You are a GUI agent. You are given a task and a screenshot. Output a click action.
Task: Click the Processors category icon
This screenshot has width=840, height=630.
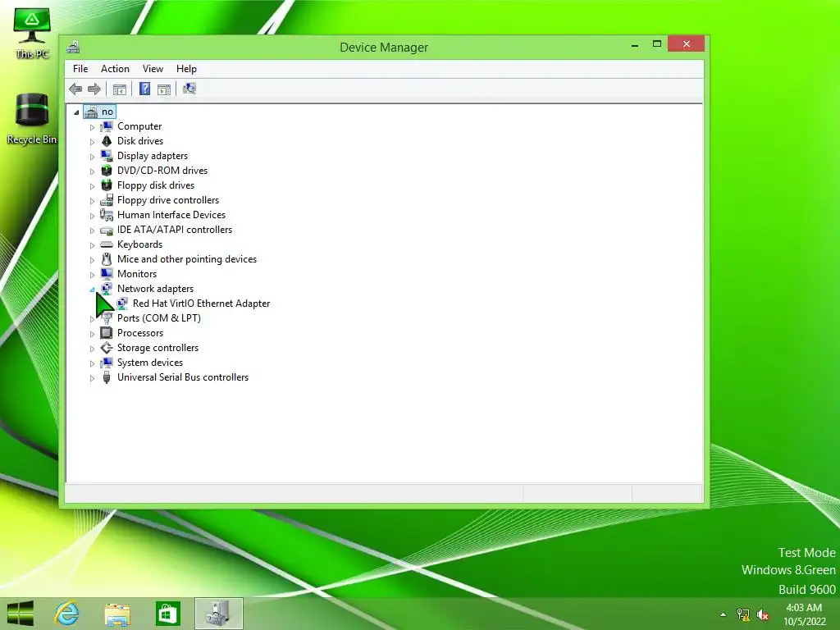[x=107, y=333]
